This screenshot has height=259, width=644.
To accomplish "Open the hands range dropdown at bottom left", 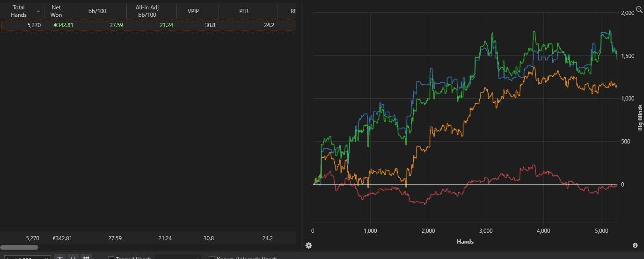I will tap(26, 258).
